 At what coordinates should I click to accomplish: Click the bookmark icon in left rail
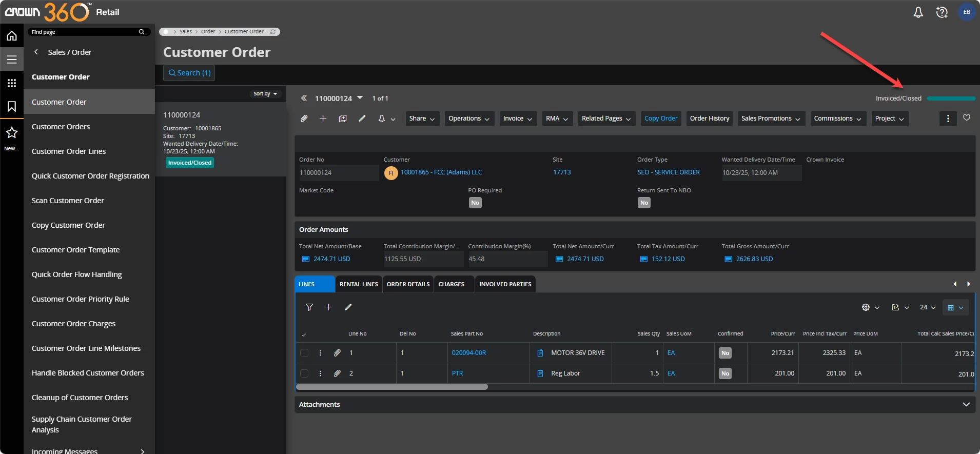(12, 106)
